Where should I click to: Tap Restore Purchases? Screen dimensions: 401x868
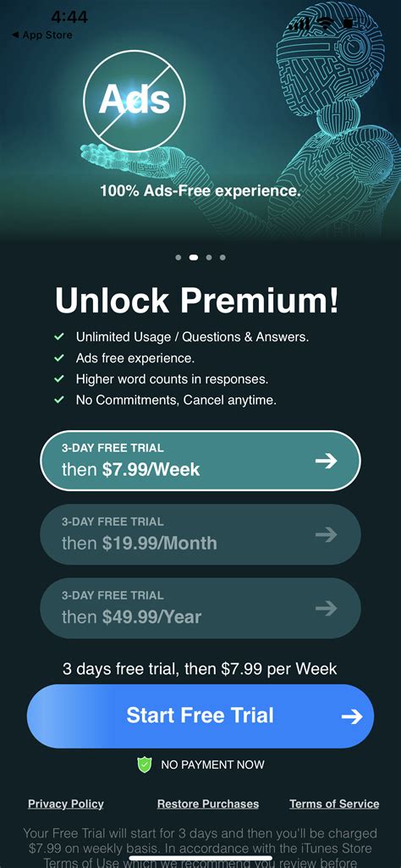pos(208,804)
